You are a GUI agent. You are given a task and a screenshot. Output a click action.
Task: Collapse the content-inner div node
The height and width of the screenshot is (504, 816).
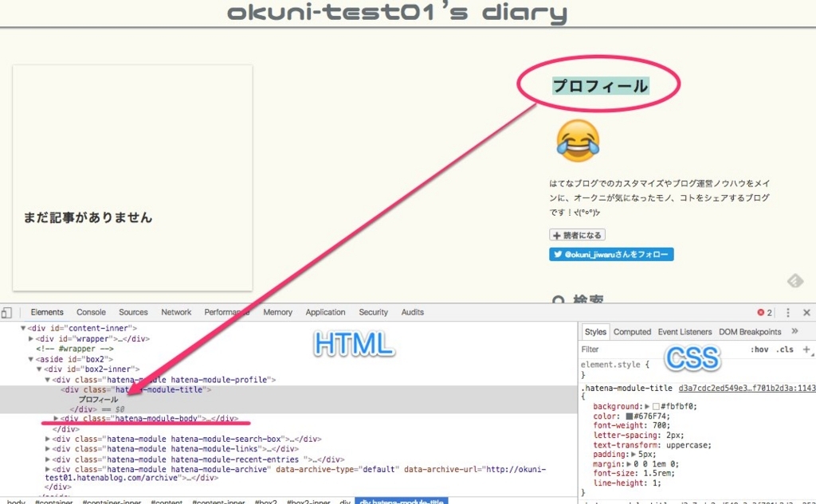[23, 328]
